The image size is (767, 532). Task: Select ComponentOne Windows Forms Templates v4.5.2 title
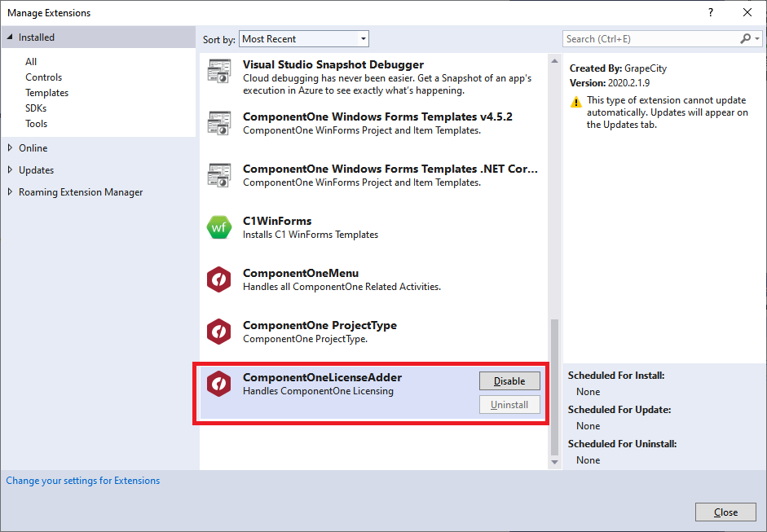pyautogui.click(x=377, y=117)
